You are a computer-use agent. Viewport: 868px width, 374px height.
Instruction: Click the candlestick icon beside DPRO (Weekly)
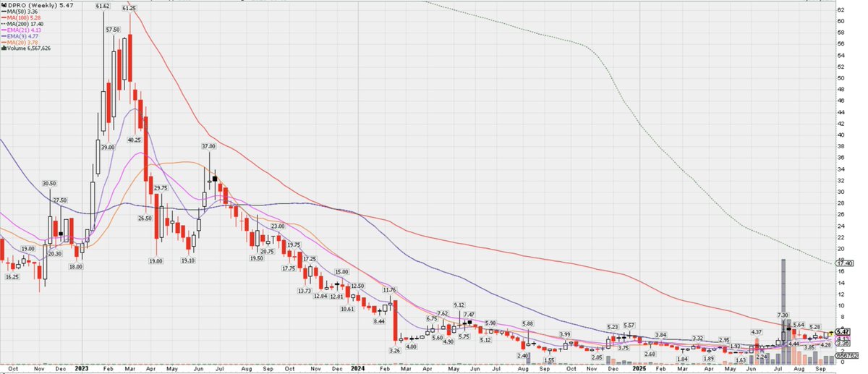3,4
